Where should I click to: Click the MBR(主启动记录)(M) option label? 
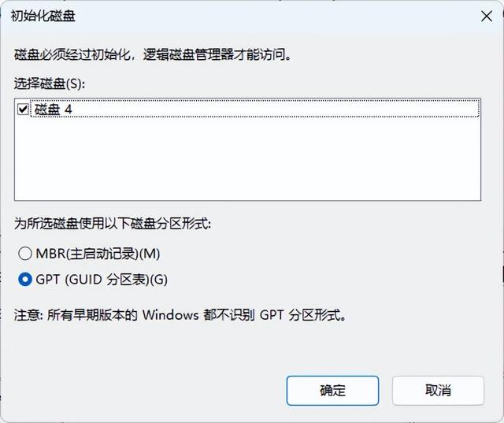[98, 254]
